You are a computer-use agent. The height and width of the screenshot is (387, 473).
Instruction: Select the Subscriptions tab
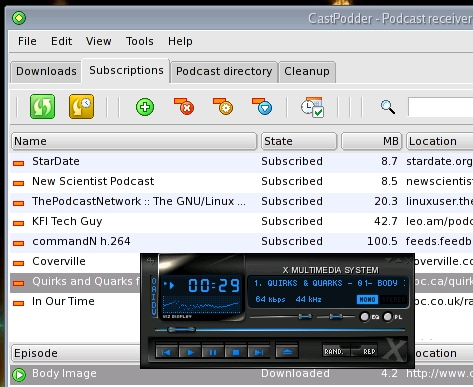tap(126, 70)
